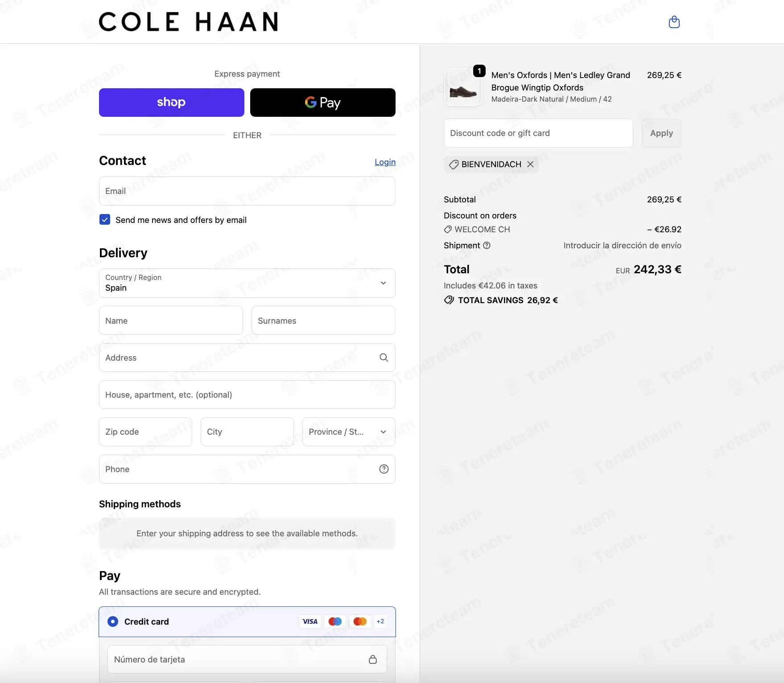Image resolution: width=784 pixels, height=683 pixels.
Task: Click the Número de tarjeta field
Action: tap(247, 659)
